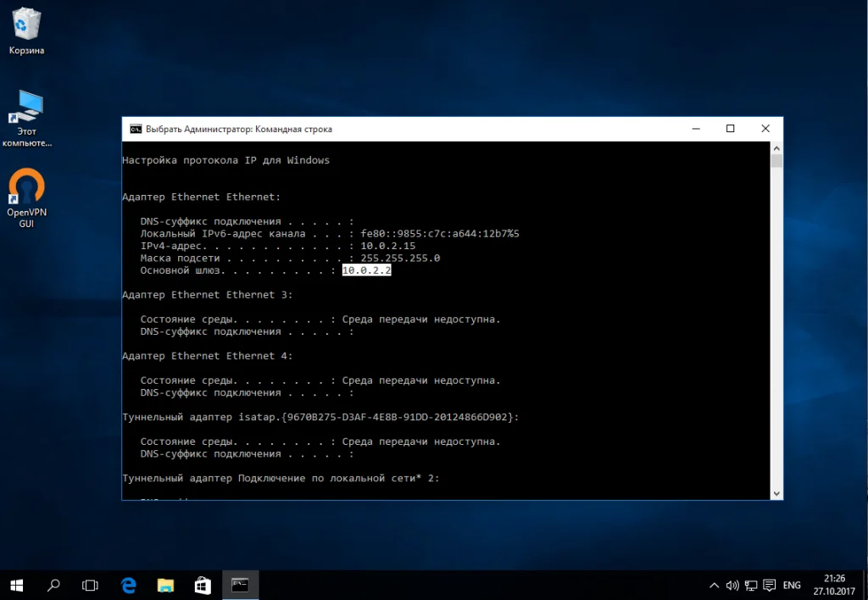Click the Command Prompt taskbar button

(240, 585)
